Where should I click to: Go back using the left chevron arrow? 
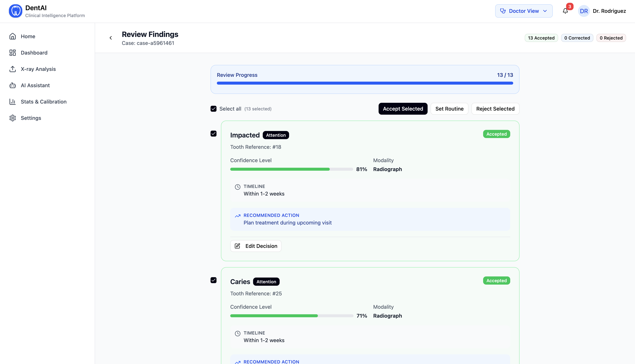pos(111,38)
